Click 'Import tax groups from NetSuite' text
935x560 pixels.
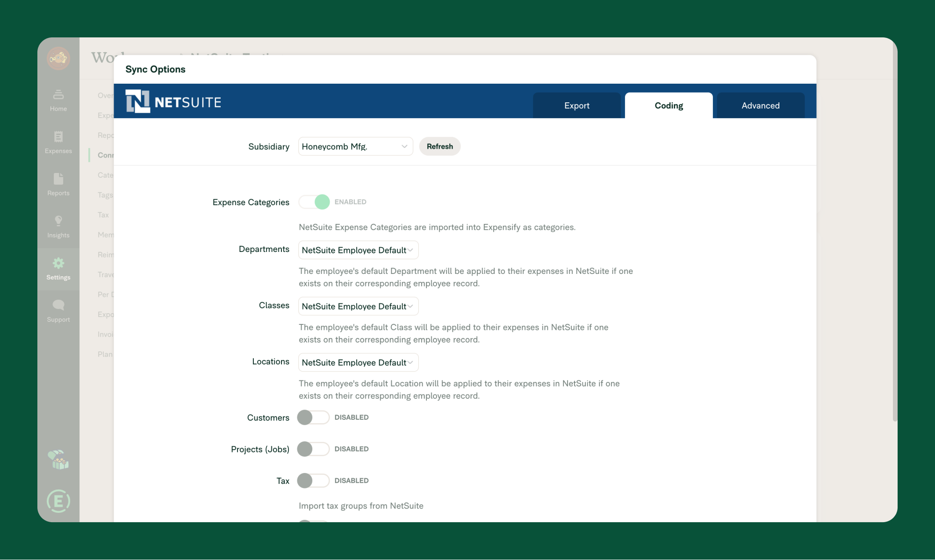[x=361, y=506]
